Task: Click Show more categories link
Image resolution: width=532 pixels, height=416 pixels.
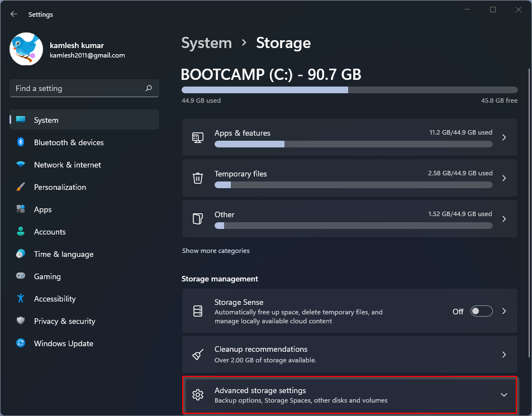Action: coord(216,251)
